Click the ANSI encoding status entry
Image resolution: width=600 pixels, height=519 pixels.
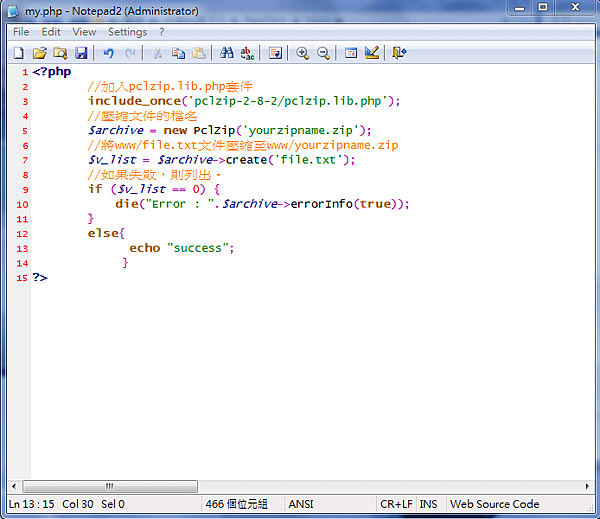click(x=301, y=504)
